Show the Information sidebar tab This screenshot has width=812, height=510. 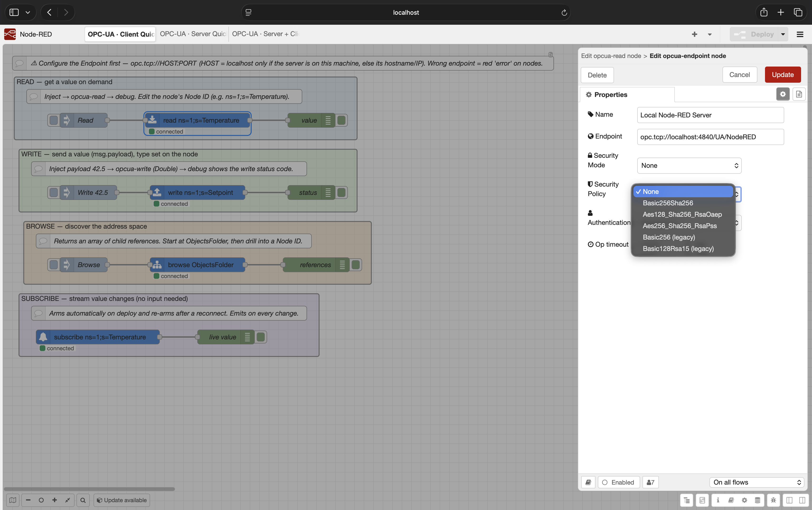pos(718,500)
